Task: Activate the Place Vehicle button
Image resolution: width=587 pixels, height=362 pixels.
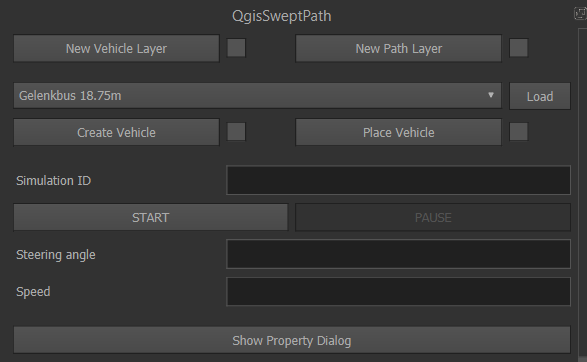Action: [398, 132]
